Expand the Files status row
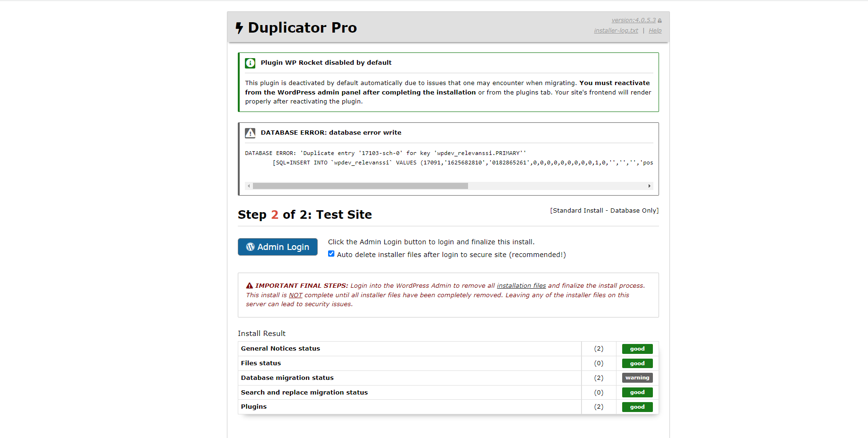The width and height of the screenshot is (868, 438). click(448, 363)
